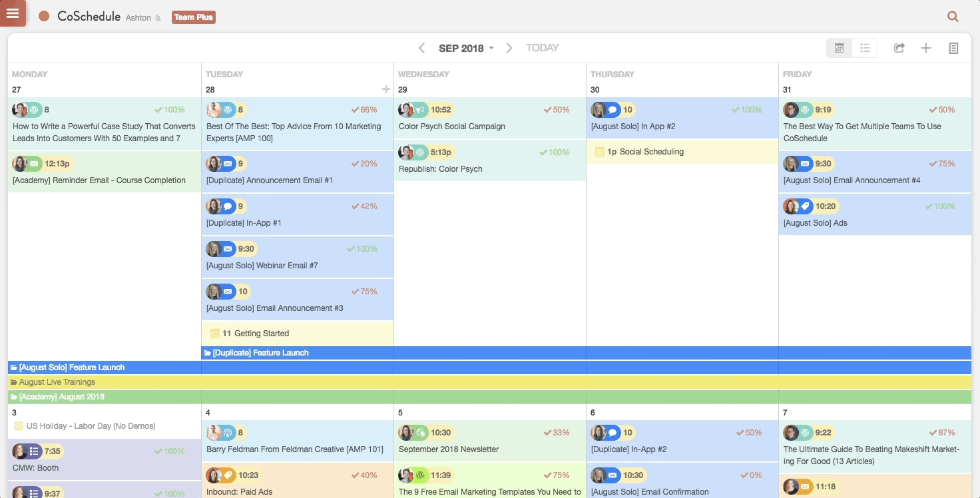Click the orange CoSchedule logo dot
This screenshot has height=498, width=980.
pyautogui.click(x=44, y=17)
